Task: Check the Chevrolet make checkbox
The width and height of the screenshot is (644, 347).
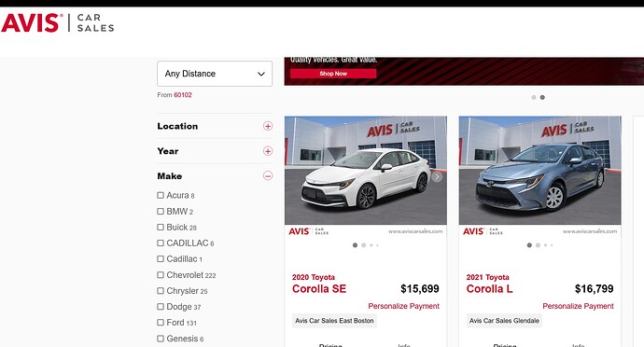Action: click(x=161, y=275)
